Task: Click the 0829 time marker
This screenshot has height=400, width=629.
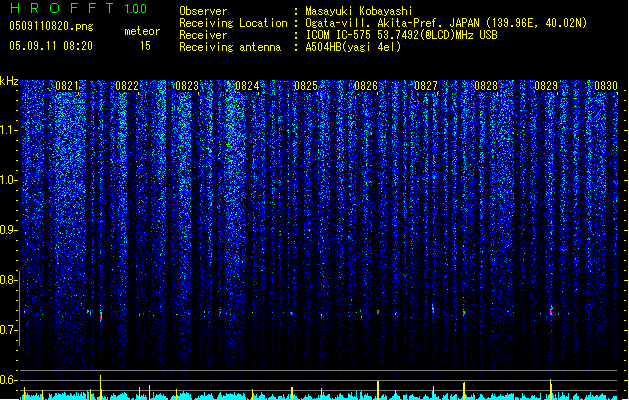Action: point(546,86)
